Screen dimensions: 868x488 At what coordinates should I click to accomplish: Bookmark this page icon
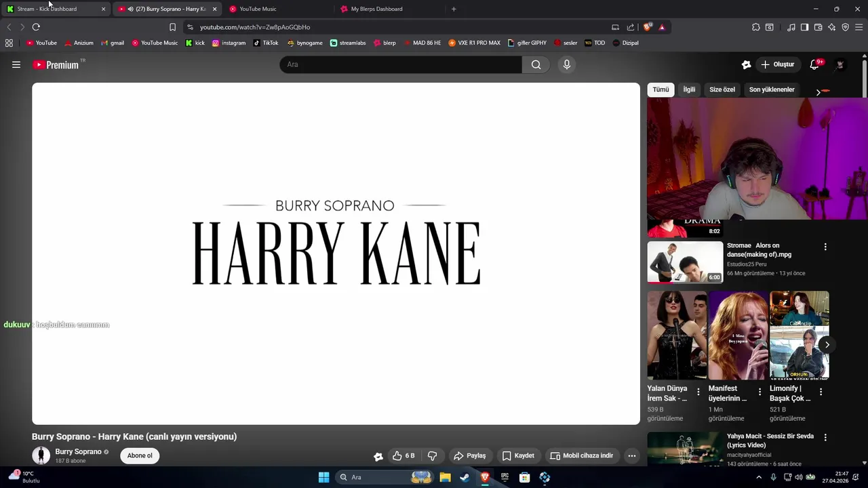coord(172,27)
